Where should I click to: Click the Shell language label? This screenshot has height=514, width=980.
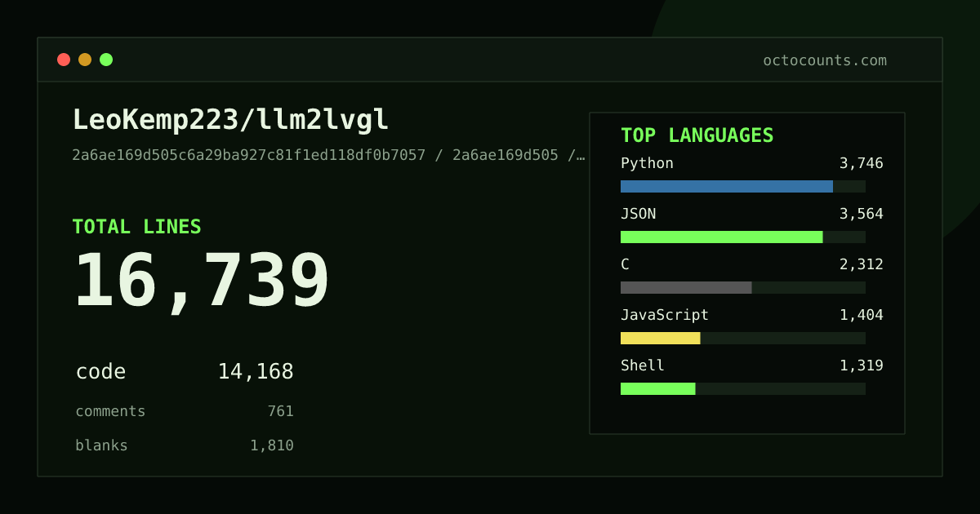click(x=643, y=366)
